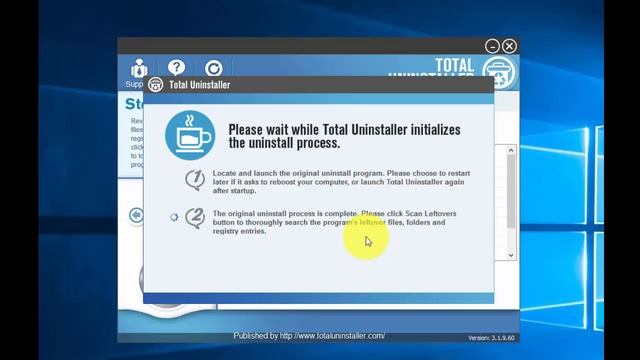Image resolution: width=640 pixels, height=360 pixels.
Task: Click the step 1 number icon
Action: (195, 180)
